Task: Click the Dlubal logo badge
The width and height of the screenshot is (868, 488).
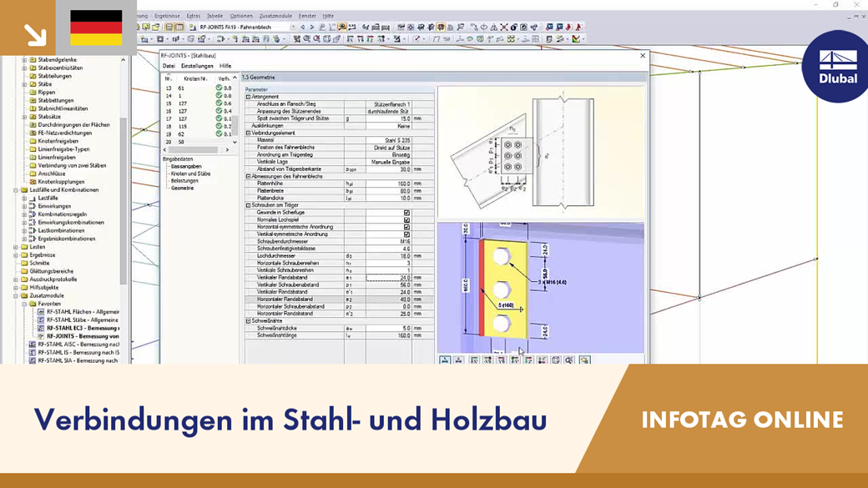Action: tap(837, 67)
